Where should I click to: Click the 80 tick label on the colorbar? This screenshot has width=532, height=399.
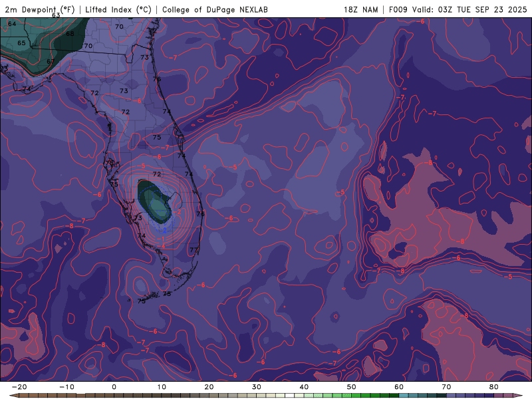point(494,387)
